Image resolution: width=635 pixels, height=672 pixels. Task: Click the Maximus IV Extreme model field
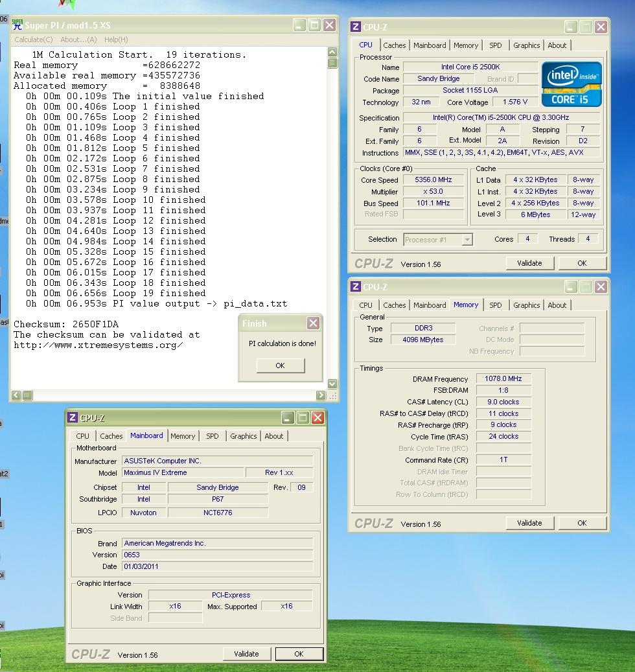pyautogui.click(x=183, y=472)
